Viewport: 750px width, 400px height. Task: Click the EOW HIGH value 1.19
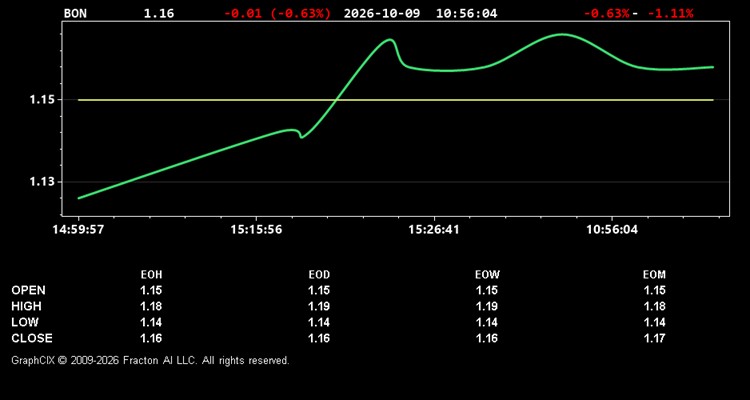[x=487, y=306]
